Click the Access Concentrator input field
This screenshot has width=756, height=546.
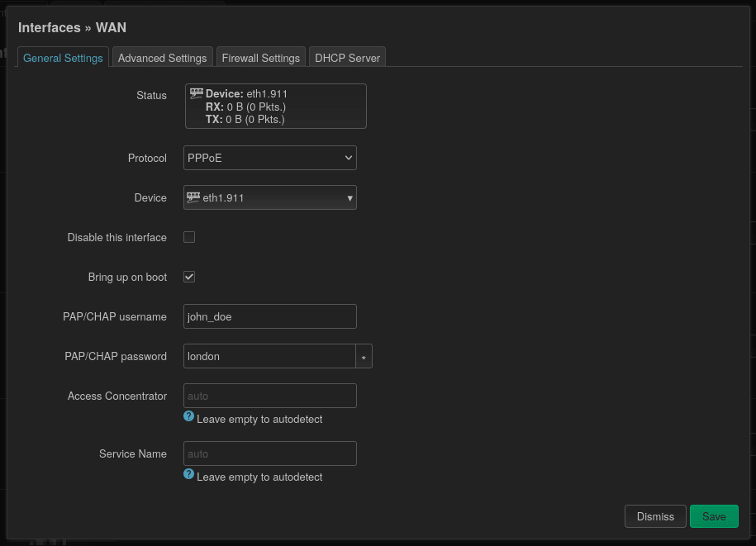(x=269, y=396)
